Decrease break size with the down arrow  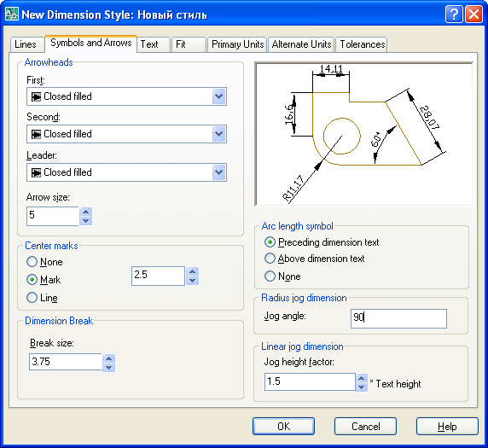pos(108,368)
